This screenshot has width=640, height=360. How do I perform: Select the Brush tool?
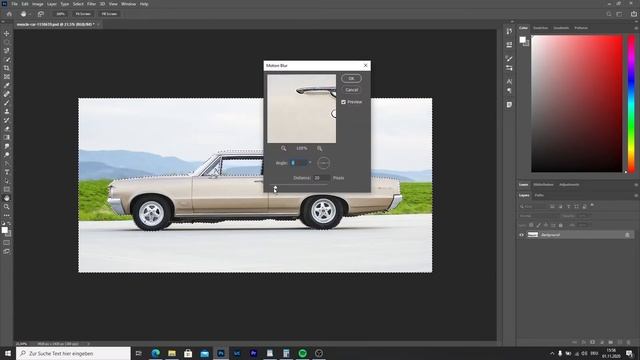coord(7,103)
